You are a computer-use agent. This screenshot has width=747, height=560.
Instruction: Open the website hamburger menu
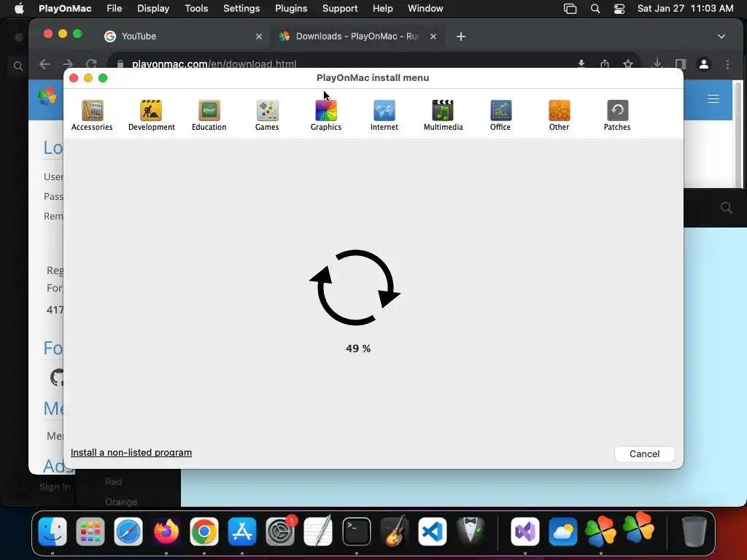tap(713, 98)
